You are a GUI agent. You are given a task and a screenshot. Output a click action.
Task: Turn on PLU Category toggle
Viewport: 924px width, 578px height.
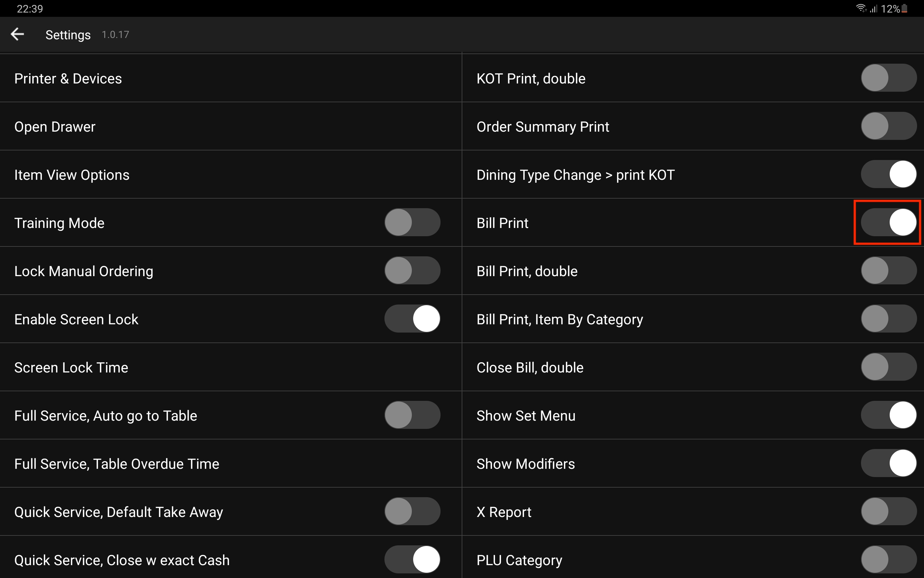click(888, 560)
